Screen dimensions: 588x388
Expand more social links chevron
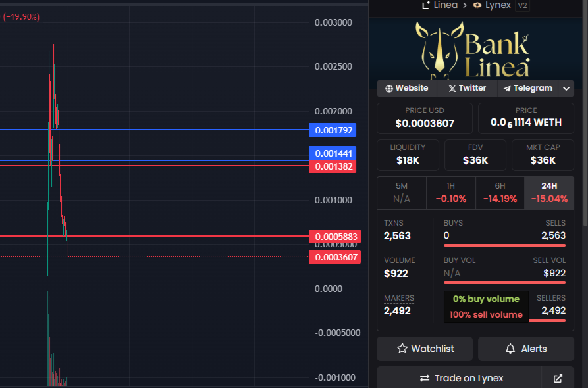[x=566, y=89]
